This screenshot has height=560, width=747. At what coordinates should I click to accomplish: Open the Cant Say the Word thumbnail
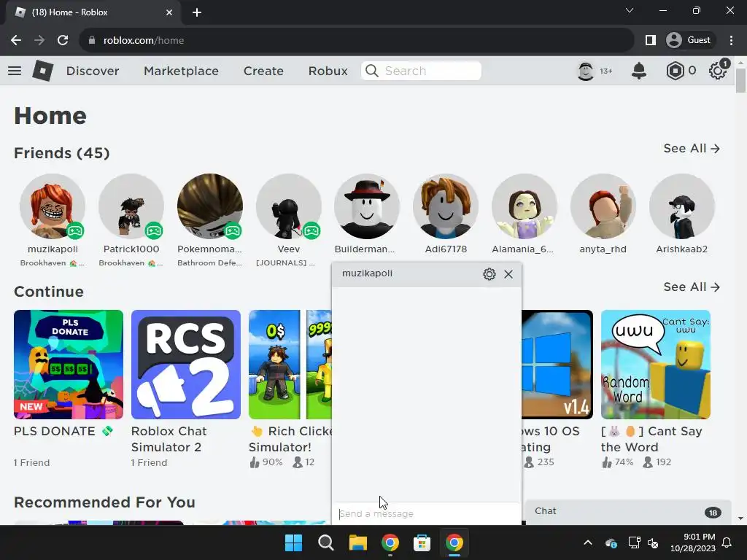pos(656,365)
